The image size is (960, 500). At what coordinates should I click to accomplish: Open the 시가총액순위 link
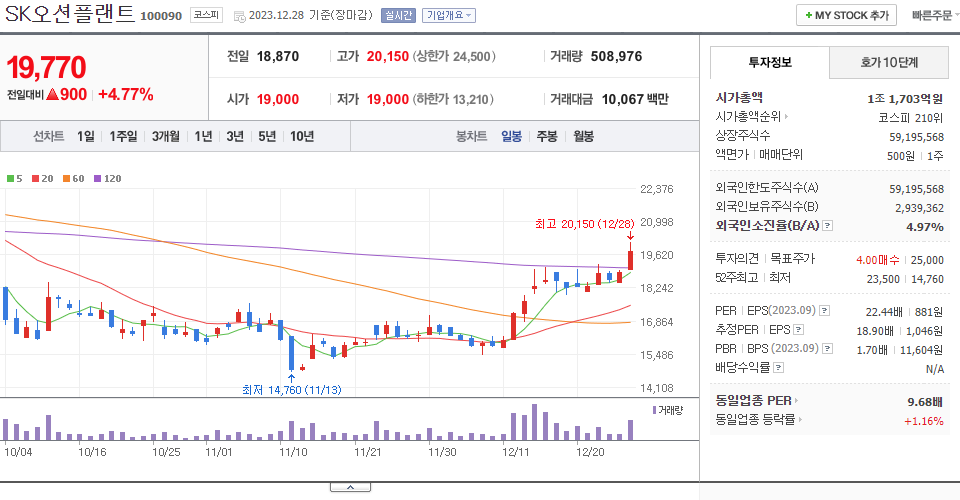(x=751, y=116)
